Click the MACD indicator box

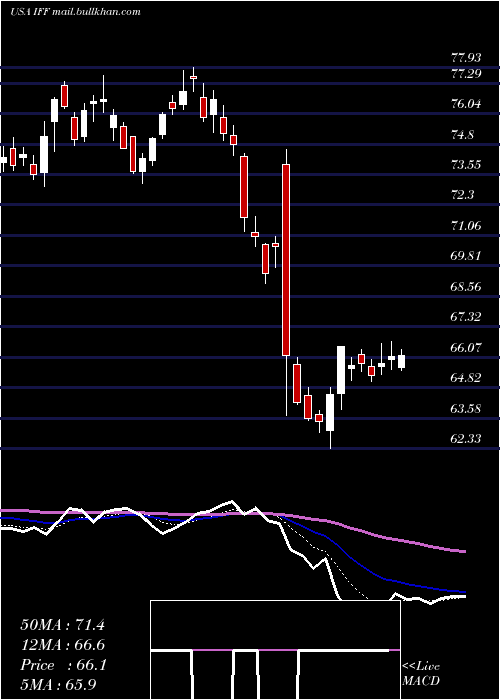[x=275, y=650]
